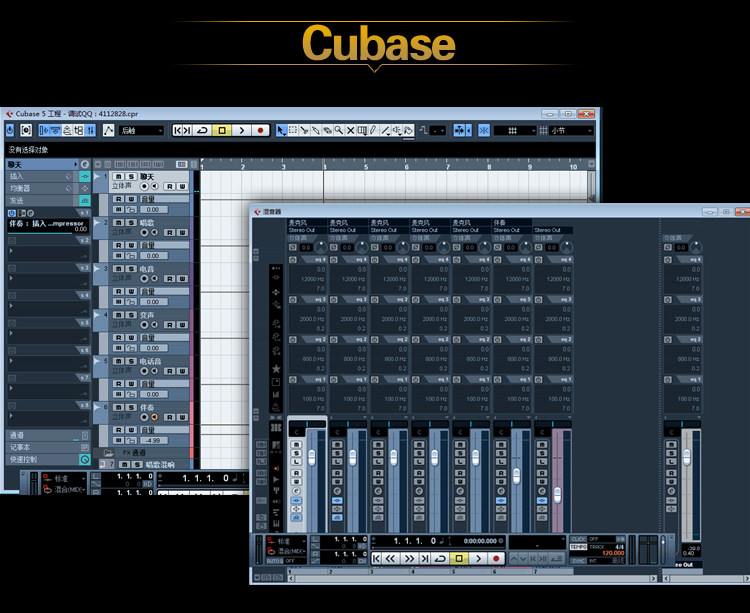Image resolution: width=750 pixels, height=613 pixels.
Task: Open the 小节 grid type dropdown
Action: point(572,130)
